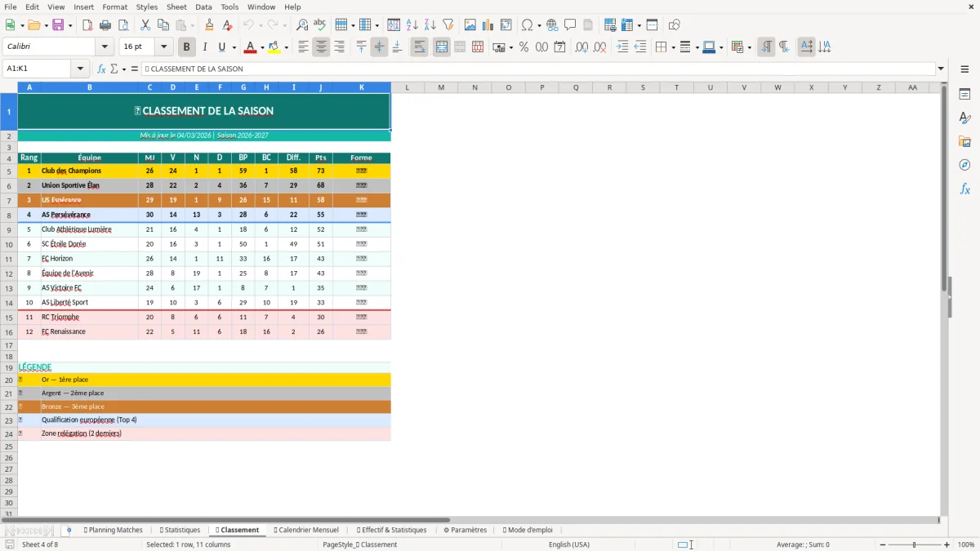Open the Format menu

114,7
